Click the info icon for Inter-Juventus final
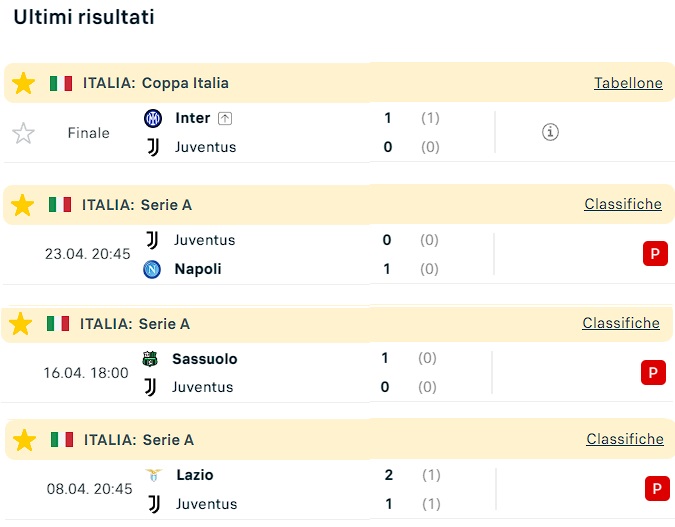The width and height of the screenshot is (675, 527). [550, 132]
